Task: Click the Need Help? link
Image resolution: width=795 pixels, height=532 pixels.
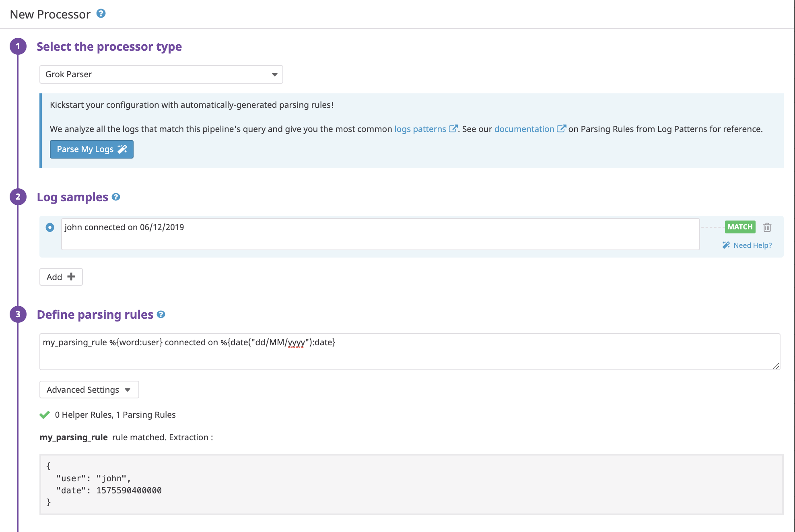Action: tap(752, 245)
